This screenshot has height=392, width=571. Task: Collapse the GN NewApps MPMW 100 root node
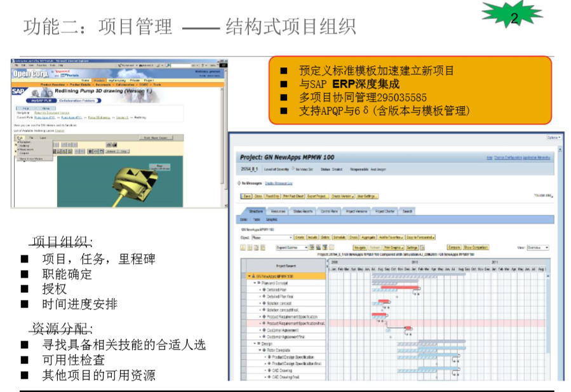[x=249, y=276]
